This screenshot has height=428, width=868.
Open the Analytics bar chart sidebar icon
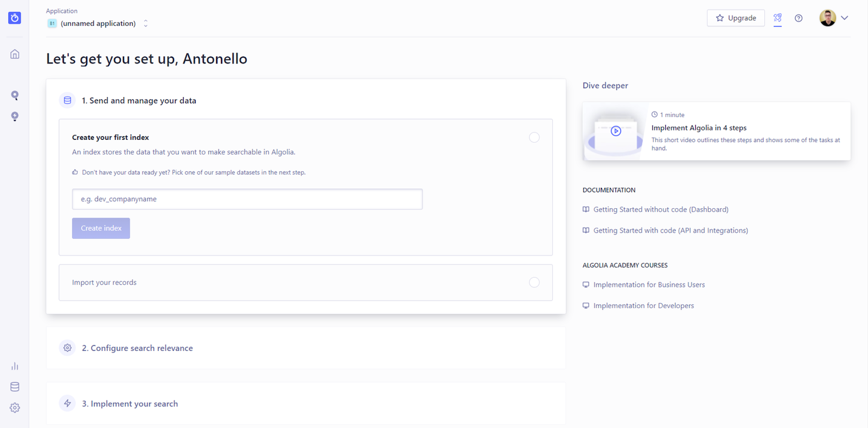[x=15, y=366]
